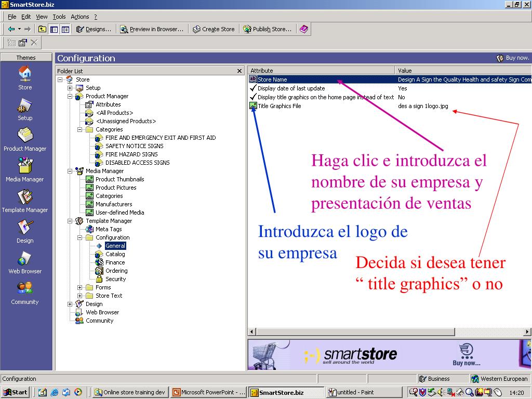Click the Buy now. link in header
The image size is (532, 399).
coord(513,58)
